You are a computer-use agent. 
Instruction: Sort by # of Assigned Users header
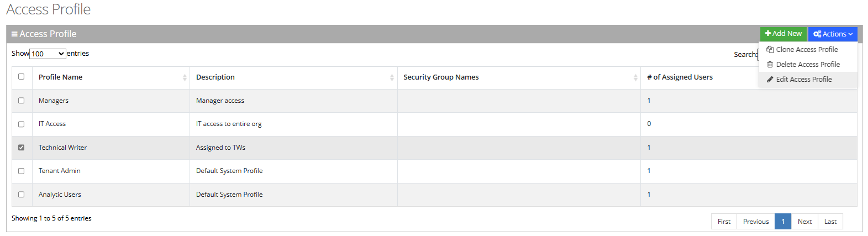click(x=680, y=77)
